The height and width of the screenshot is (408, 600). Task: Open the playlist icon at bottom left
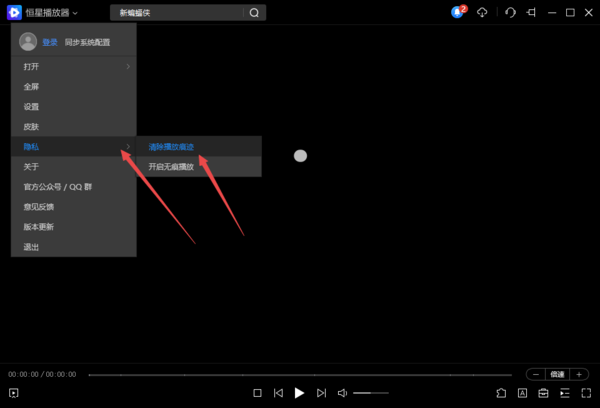[13, 393]
